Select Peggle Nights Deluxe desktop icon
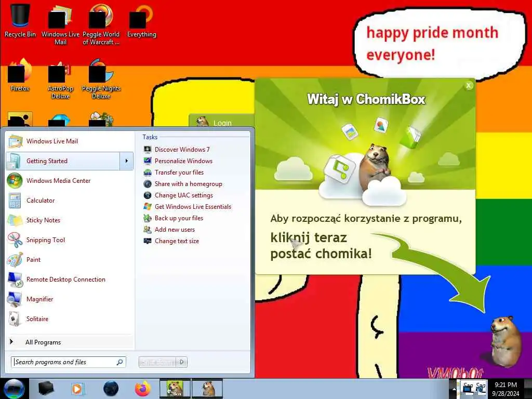The image size is (532, 399). 101,79
